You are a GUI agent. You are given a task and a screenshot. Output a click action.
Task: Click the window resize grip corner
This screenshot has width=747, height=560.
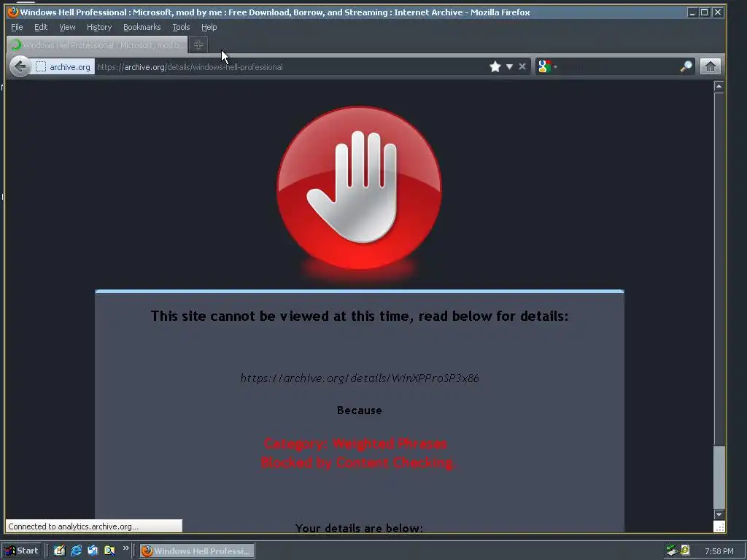click(x=719, y=526)
